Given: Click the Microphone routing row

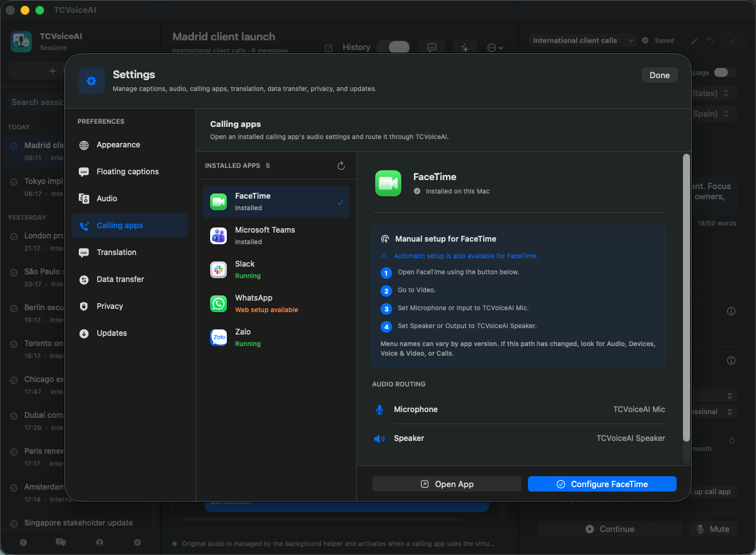Looking at the screenshot, I should pyautogui.click(x=519, y=410).
